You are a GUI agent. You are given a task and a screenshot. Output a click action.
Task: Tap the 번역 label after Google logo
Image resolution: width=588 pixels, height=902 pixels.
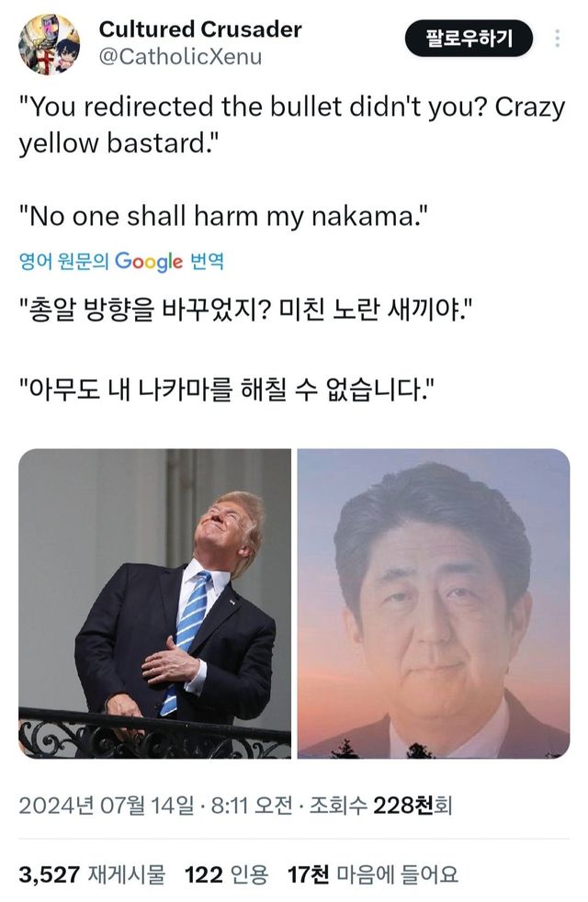[x=207, y=262]
